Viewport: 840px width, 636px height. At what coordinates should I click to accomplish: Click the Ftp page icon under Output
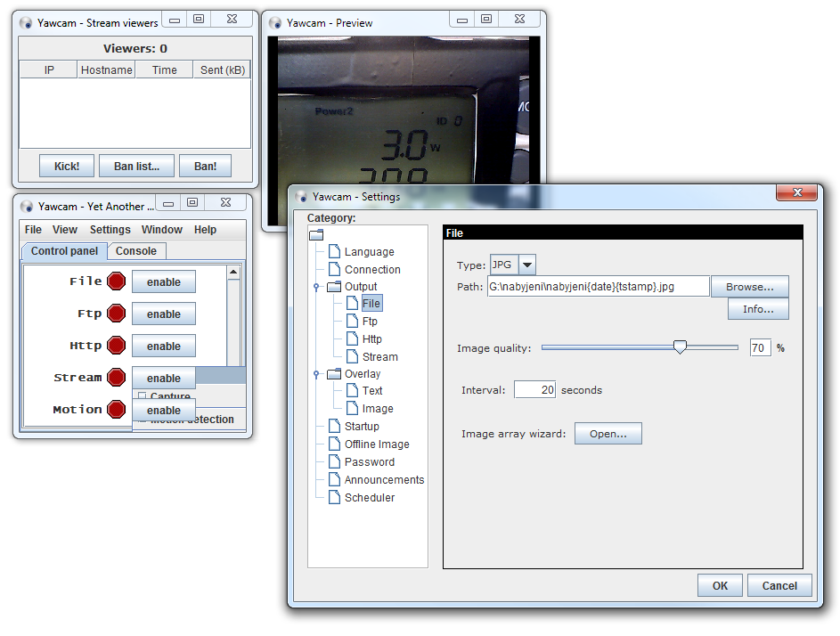(x=352, y=321)
